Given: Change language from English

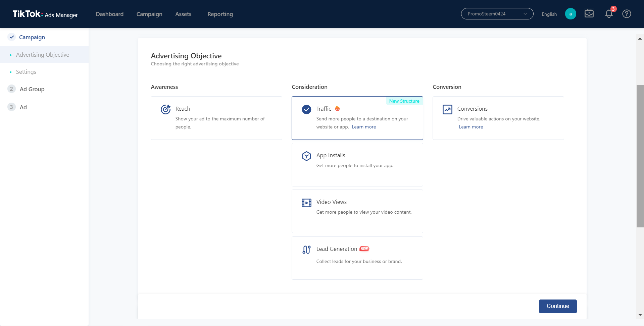Looking at the screenshot, I should (x=549, y=14).
